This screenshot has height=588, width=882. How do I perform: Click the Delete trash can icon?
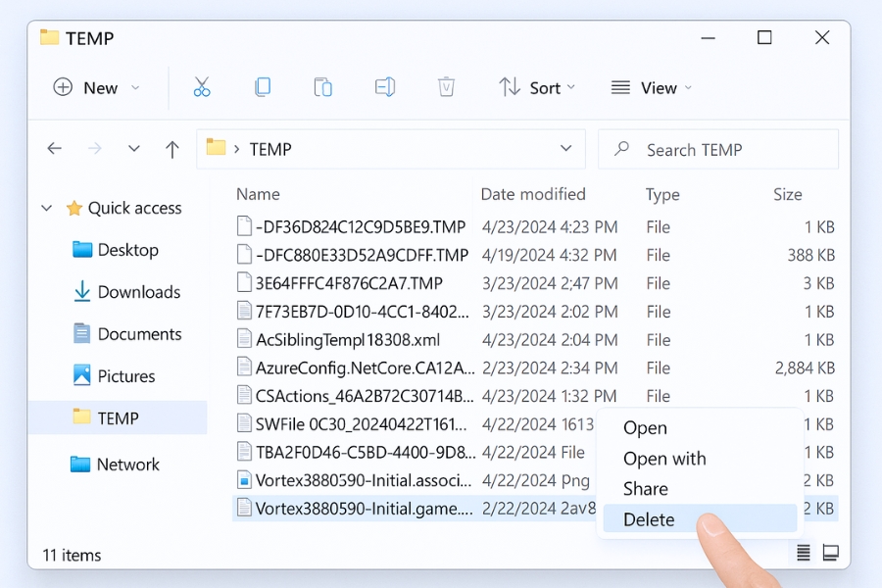tap(446, 87)
